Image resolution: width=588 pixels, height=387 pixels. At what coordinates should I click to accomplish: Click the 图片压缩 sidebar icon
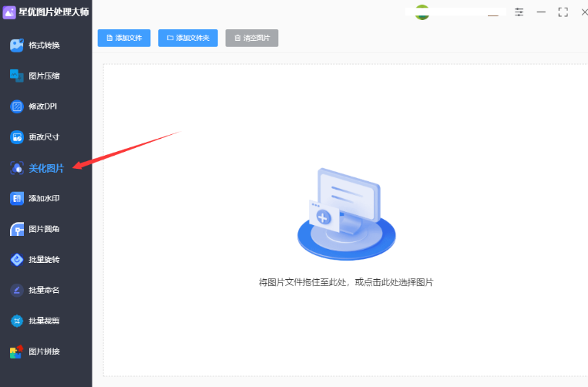coord(16,76)
